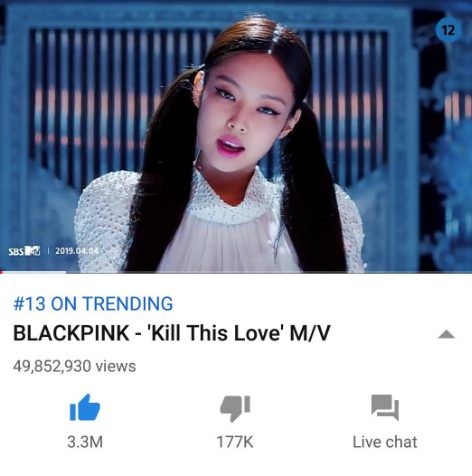Click the 3.3M like count
472x476 pixels.
point(85,442)
